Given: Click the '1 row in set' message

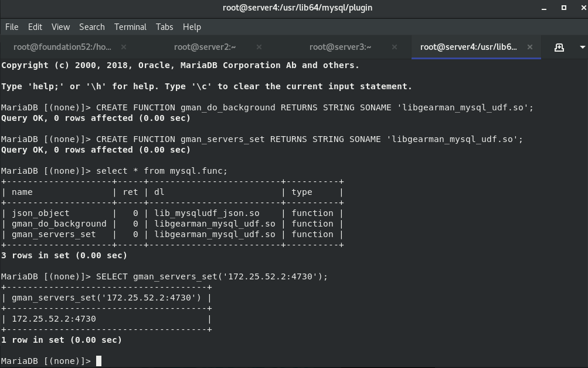Looking at the screenshot, I should tap(62, 340).
